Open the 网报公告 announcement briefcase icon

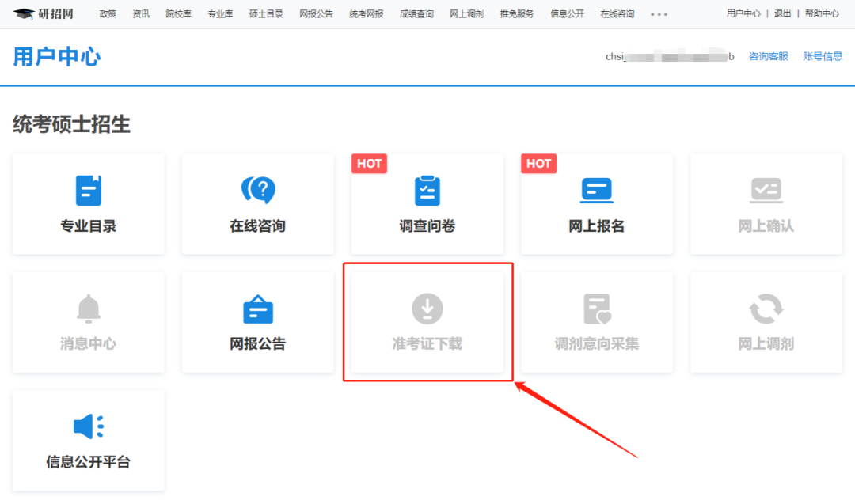(257, 309)
